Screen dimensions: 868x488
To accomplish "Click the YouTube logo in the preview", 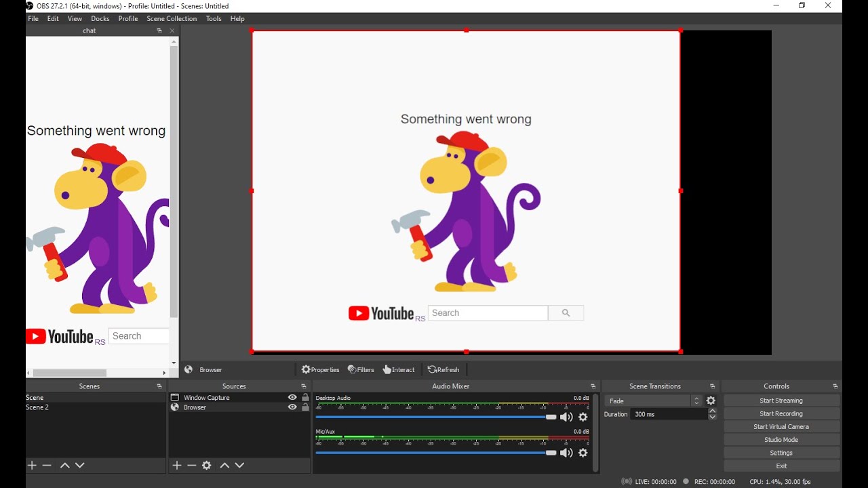I will click(x=381, y=313).
